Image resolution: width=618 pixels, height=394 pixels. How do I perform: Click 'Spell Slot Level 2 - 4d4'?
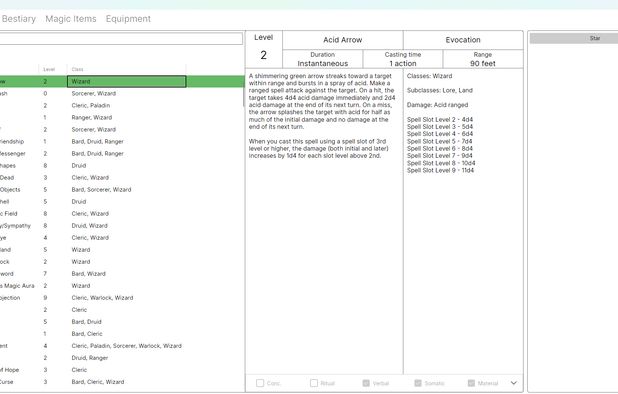tap(440, 119)
